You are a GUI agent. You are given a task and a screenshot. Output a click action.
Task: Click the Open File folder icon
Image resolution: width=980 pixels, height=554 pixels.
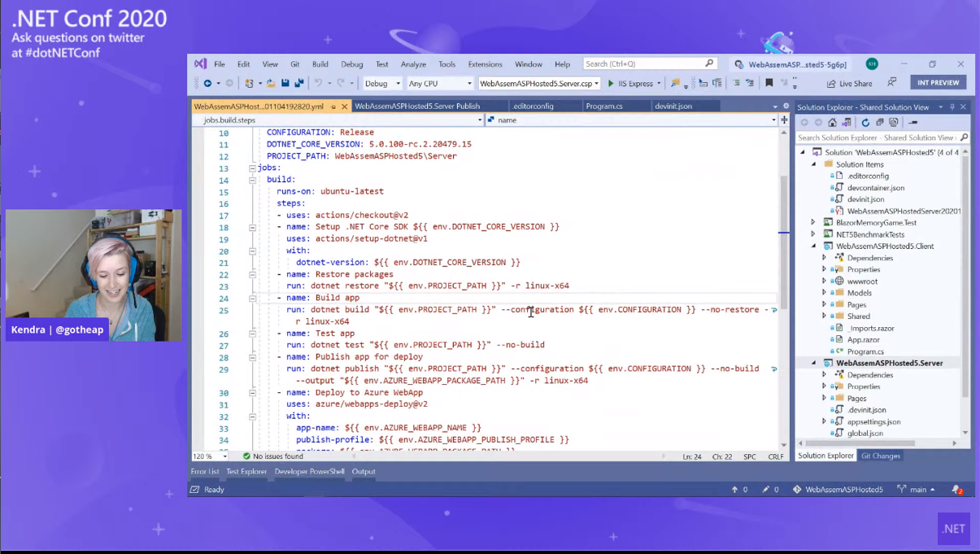(x=271, y=83)
